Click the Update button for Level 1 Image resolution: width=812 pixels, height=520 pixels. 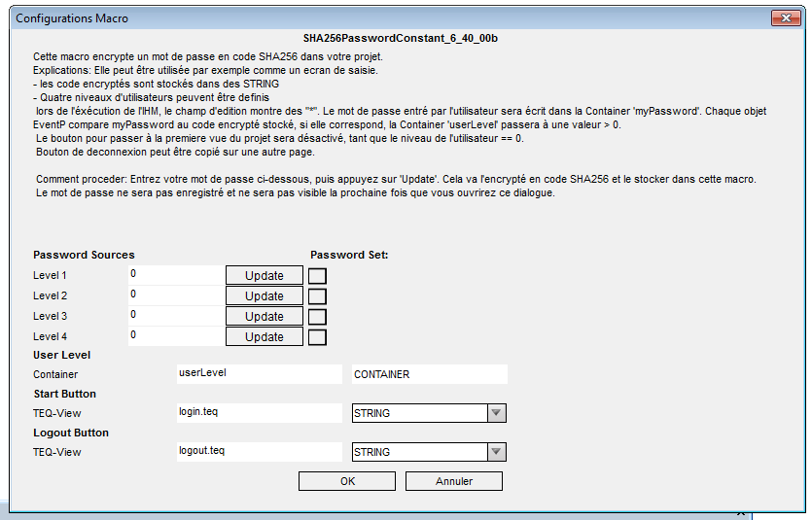point(264,275)
